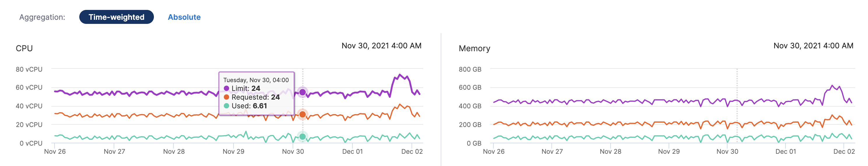Click tooltip header Tuesday, Nov 30, 04:00
The width and height of the screenshot is (868, 166).
256,80
